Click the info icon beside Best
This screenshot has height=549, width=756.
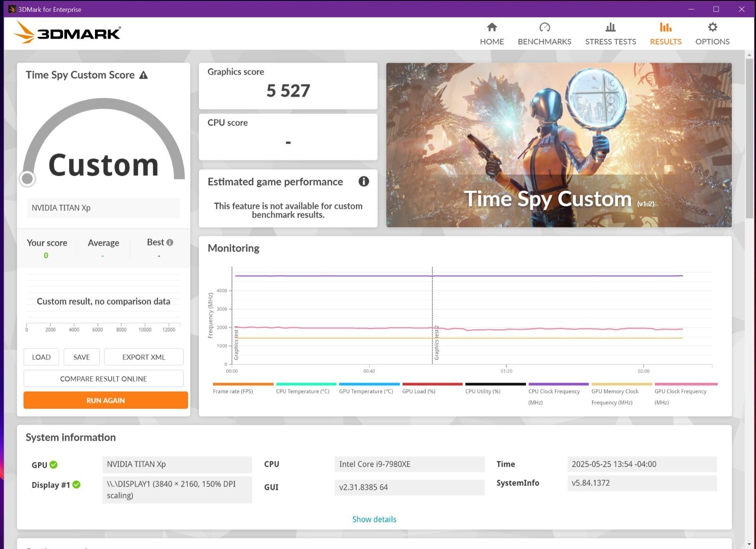[x=170, y=242]
